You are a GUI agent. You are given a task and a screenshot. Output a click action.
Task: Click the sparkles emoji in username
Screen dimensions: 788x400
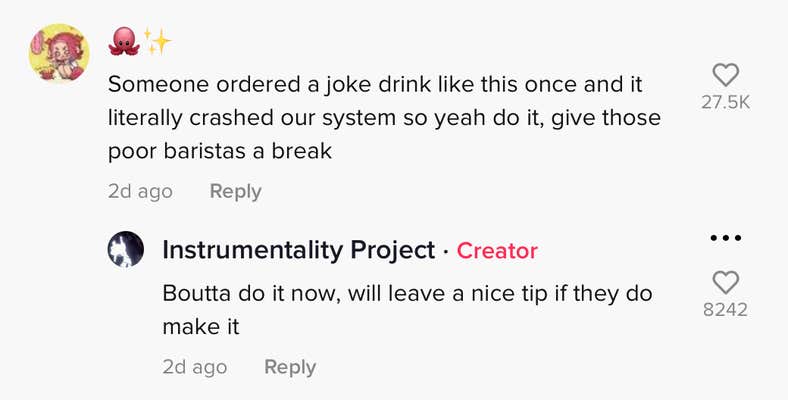(x=157, y=41)
